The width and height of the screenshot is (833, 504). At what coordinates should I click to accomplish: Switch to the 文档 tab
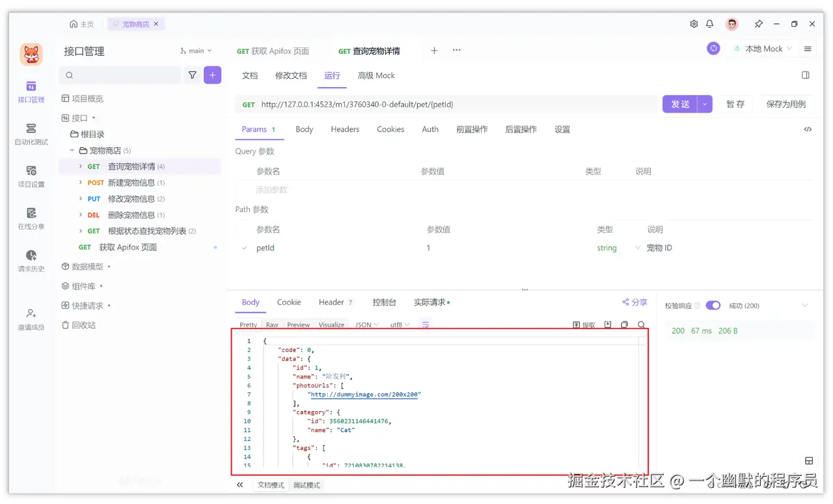point(250,75)
